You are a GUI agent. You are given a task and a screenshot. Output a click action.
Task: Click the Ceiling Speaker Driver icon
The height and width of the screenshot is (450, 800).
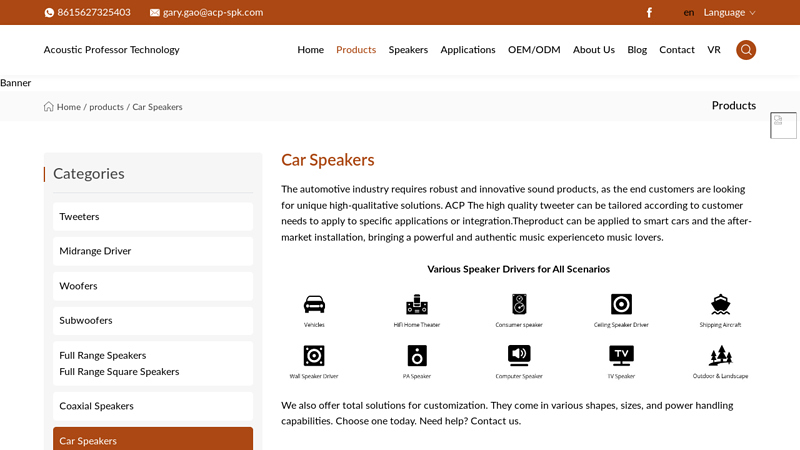[x=621, y=304]
